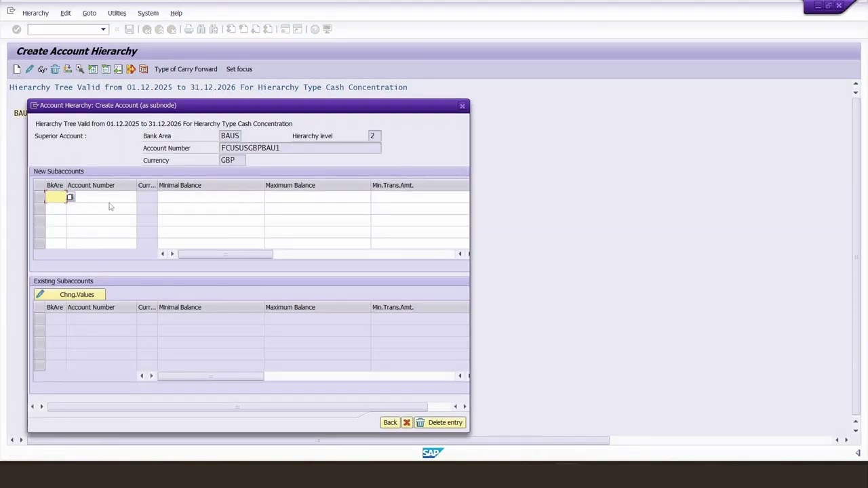Click the Customize Local Layout monitor icon

coord(327,29)
